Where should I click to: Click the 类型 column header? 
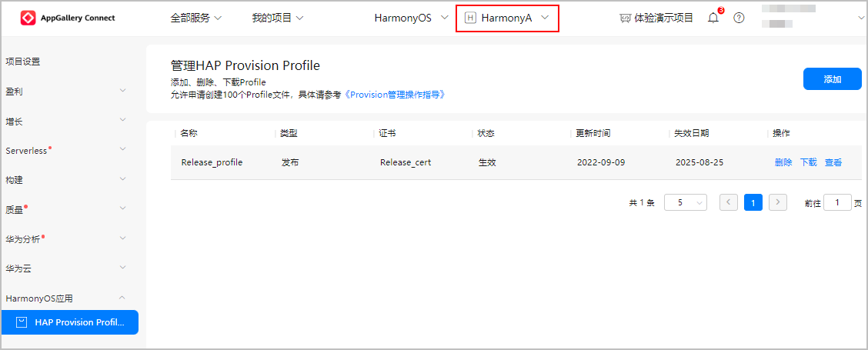click(289, 134)
